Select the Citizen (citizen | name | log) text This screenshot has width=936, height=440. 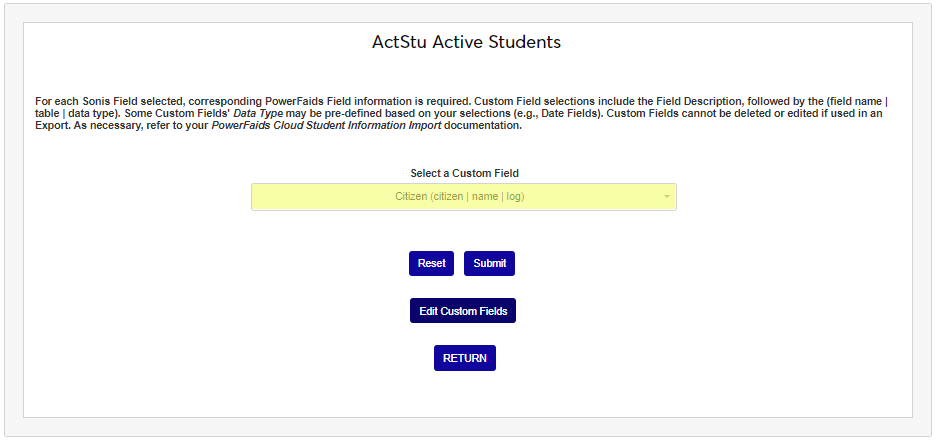(x=460, y=197)
